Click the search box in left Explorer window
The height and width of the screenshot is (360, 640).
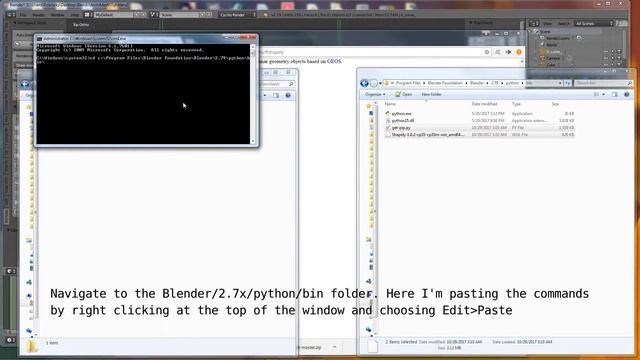[x=277, y=84]
